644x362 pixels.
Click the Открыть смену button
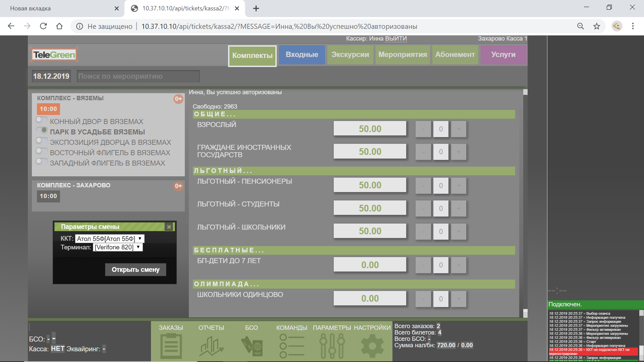coord(136,270)
